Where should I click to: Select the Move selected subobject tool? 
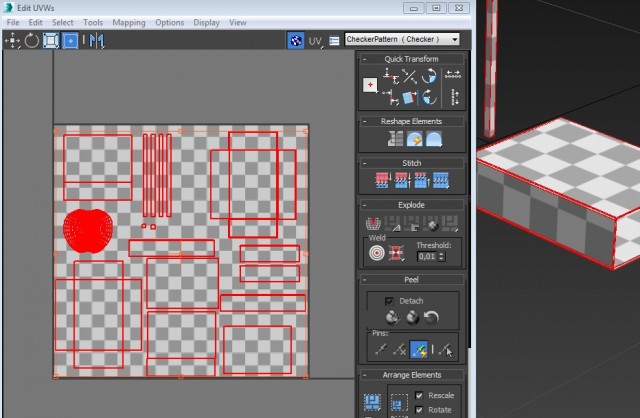[13, 40]
